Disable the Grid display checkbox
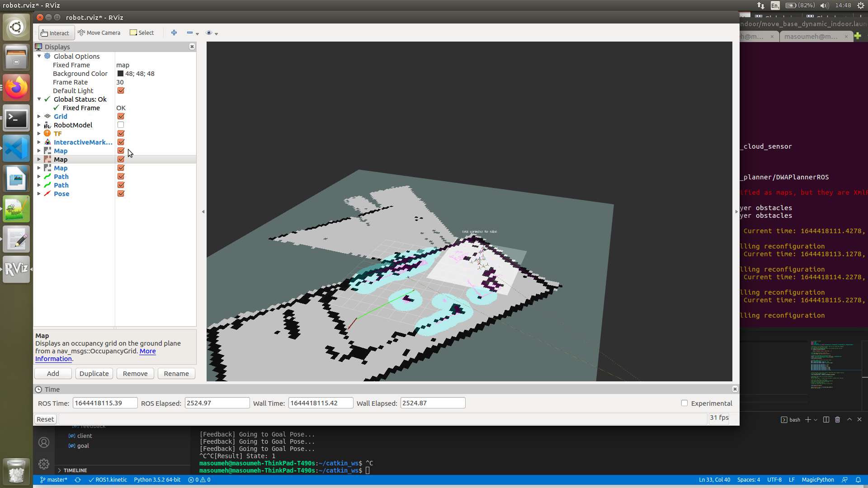The height and width of the screenshot is (488, 868). tap(121, 116)
